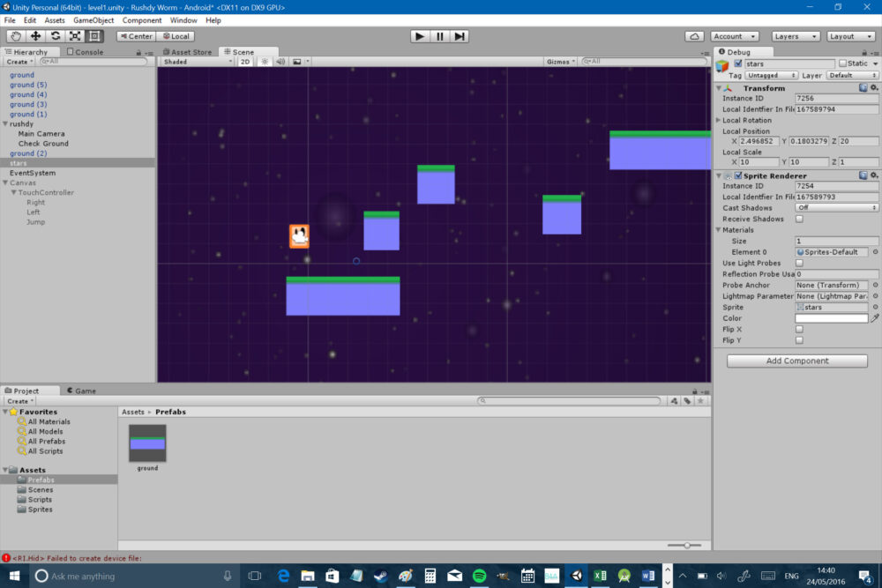Select the Move tool
The width and height of the screenshot is (882, 588).
(34, 36)
